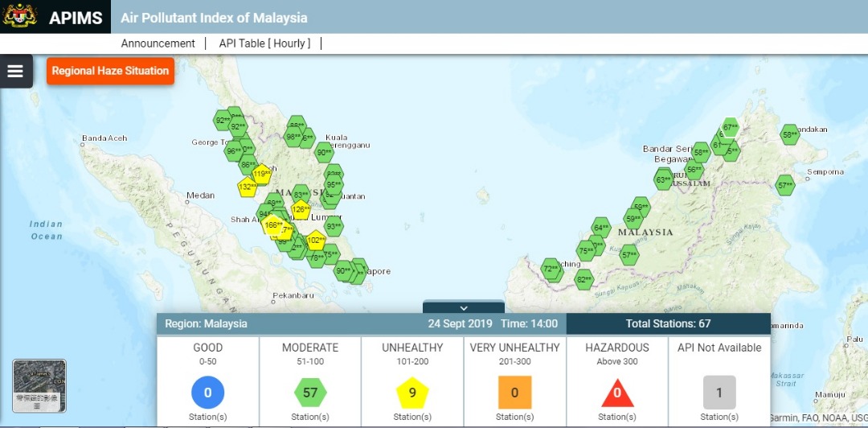Select the green 63** station marker
868x428 pixels.
[663, 179]
